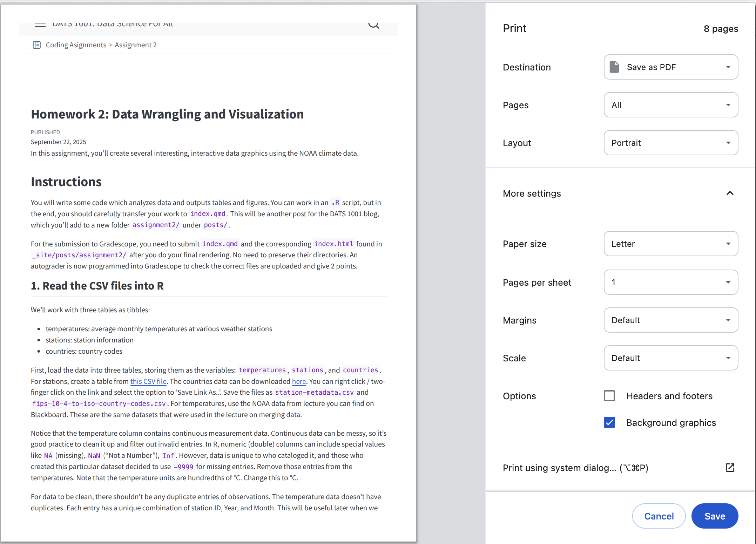Open the Paper size dropdown showing Letter
756x544 pixels.
tap(670, 244)
